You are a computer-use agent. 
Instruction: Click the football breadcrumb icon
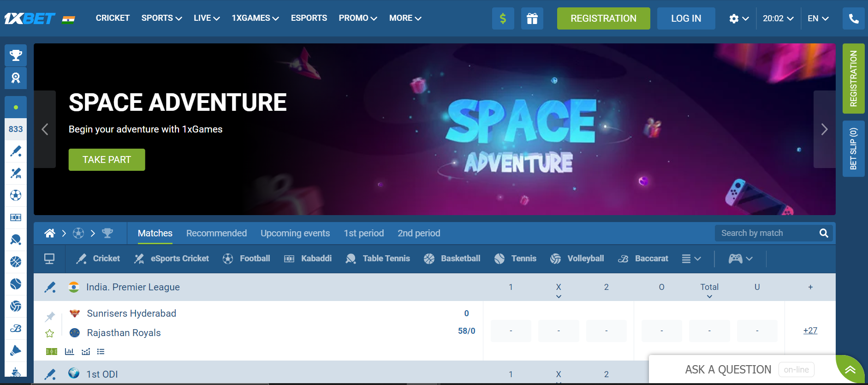pos(78,233)
